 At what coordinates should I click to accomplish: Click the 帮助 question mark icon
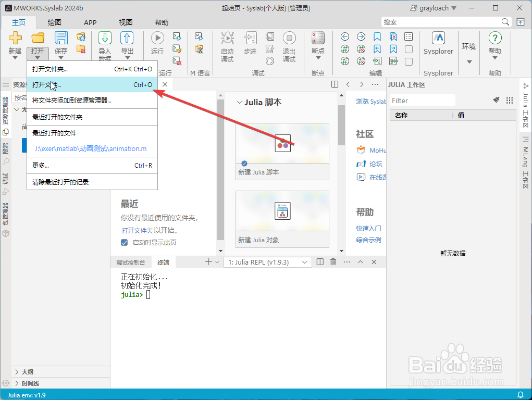pos(494,39)
